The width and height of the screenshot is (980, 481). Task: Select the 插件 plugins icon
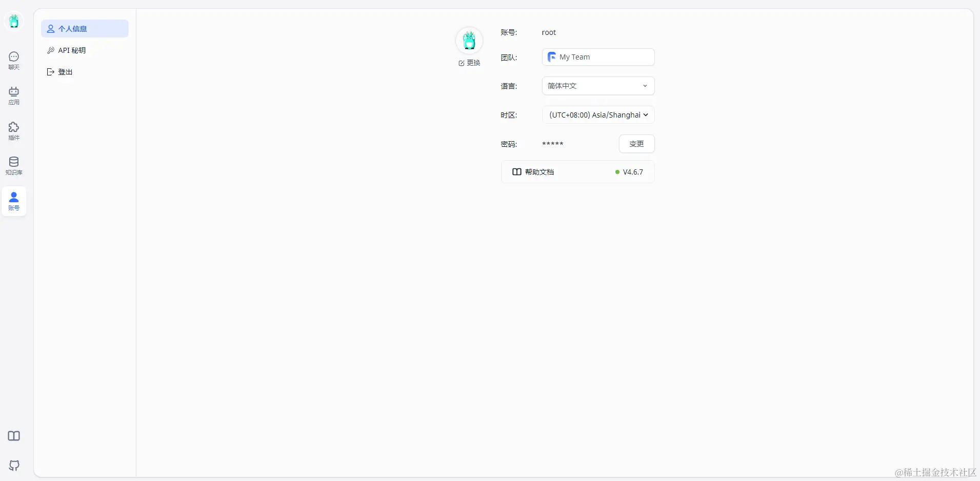(x=13, y=131)
